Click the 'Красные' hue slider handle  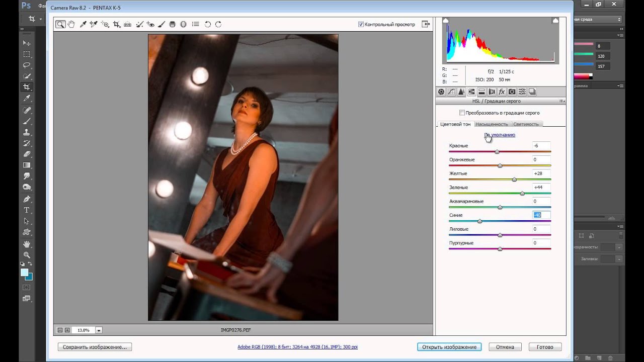pyautogui.click(x=497, y=151)
